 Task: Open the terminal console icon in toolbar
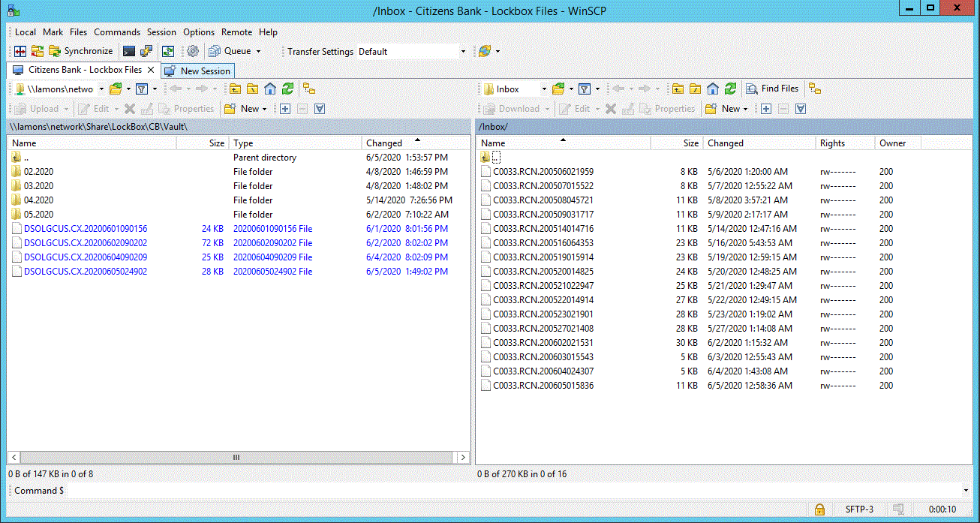tap(129, 51)
